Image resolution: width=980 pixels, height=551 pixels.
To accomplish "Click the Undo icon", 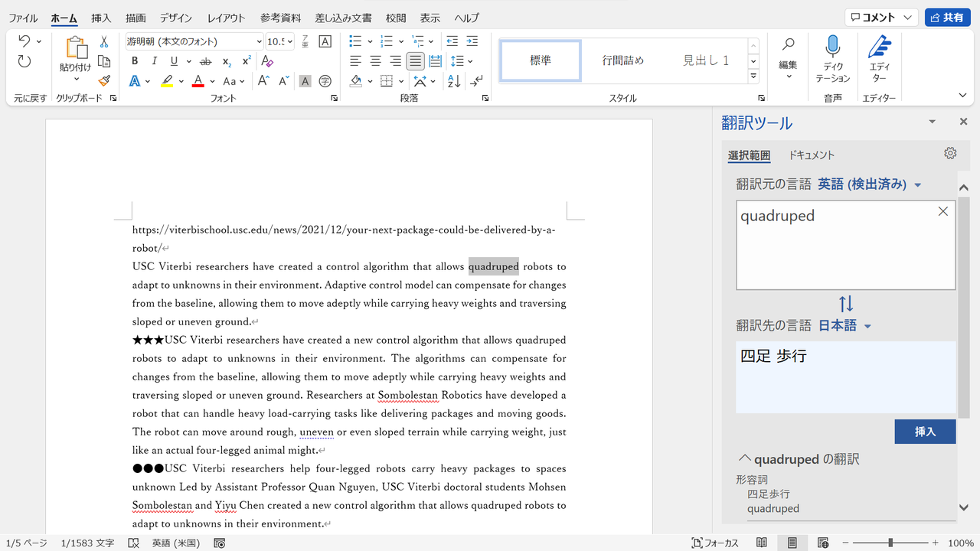I will [x=24, y=41].
